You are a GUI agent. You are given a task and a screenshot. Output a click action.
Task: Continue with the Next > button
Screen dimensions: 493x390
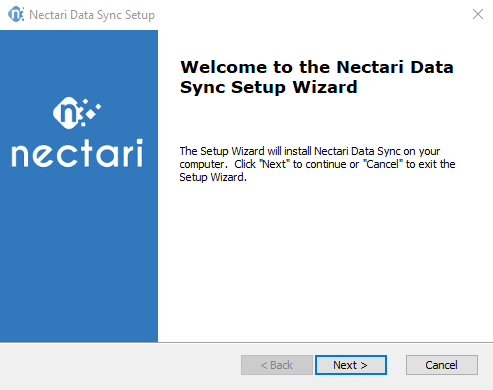coord(351,365)
